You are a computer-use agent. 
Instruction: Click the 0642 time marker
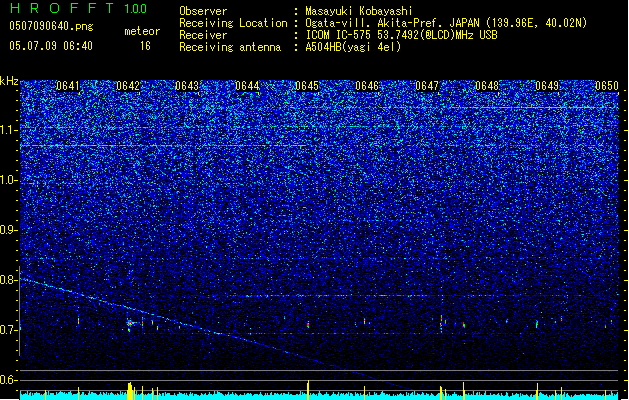pyautogui.click(x=128, y=86)
